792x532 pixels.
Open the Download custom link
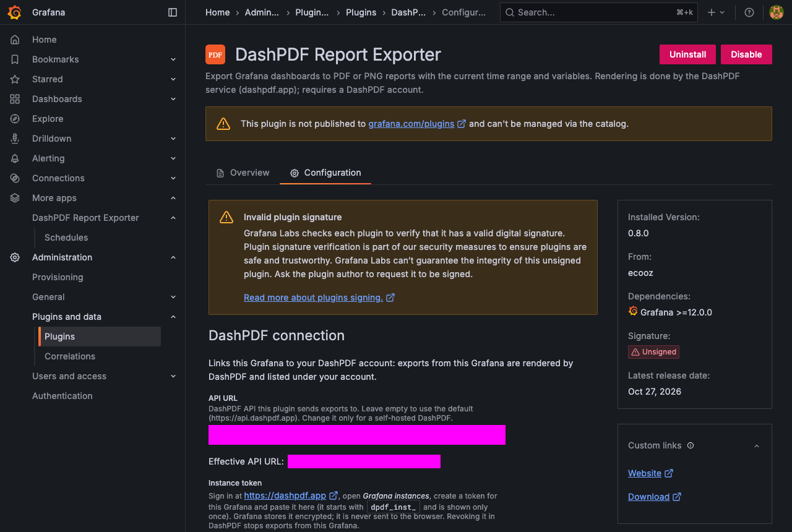pyautogui.click(x=655, y=497)
